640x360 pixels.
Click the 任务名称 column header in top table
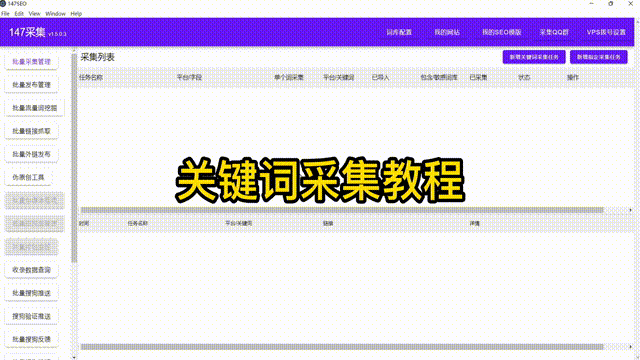(x=91, y=77)
